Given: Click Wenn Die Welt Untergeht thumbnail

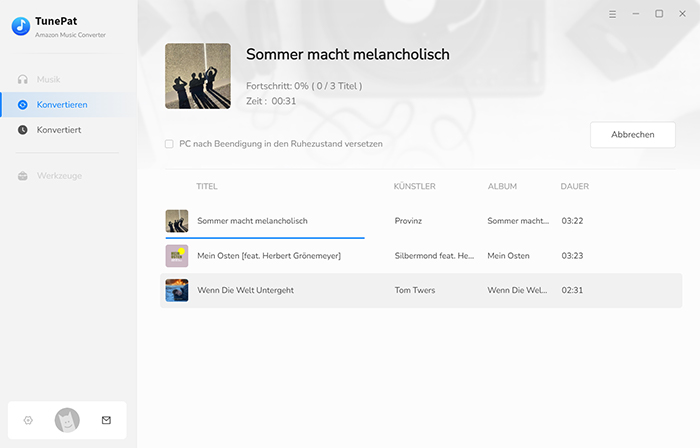Looking at the screenshot, I should [177, 290].
